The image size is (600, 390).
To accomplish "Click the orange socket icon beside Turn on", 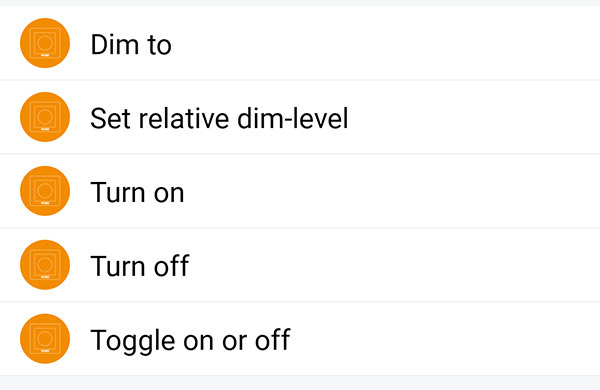I will click(x=45, y=191).
